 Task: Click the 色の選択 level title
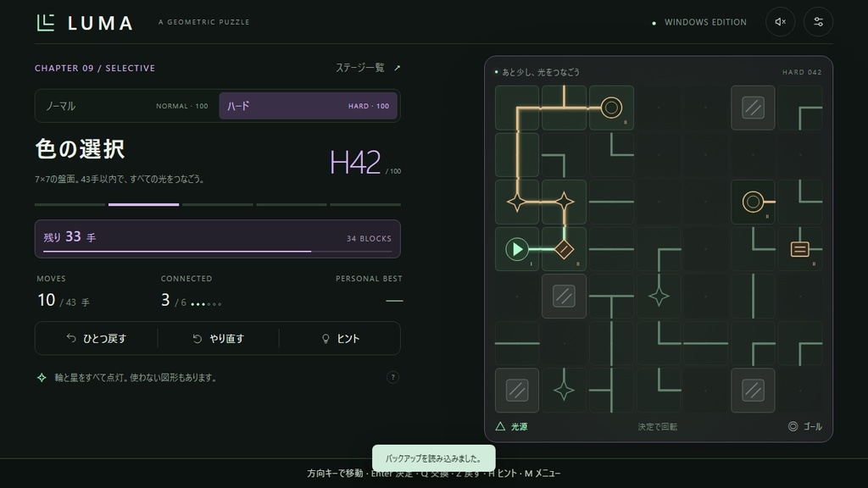click(x=80, y=149)
